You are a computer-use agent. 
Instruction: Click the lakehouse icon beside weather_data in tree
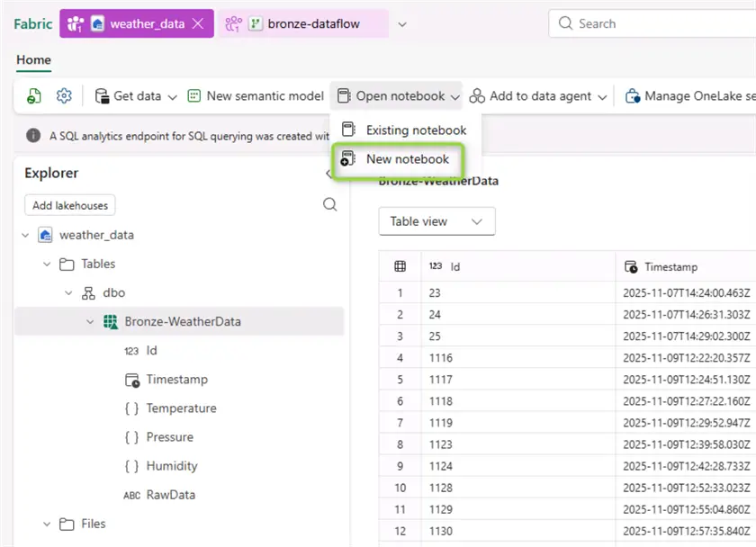[x=45, y=235]
